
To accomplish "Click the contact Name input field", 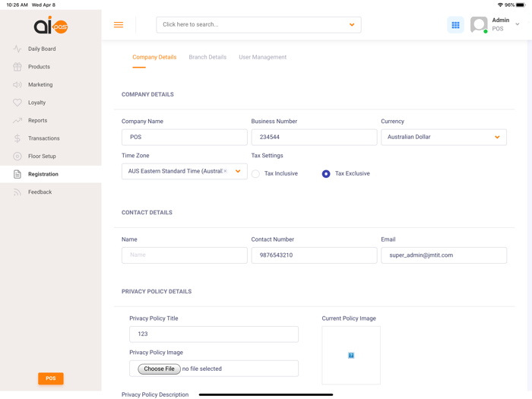I will pos(184,255).
